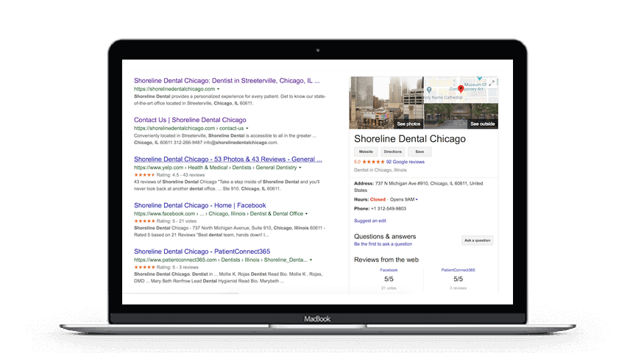
Task: Click the Directions button
Action: point(392,152)
